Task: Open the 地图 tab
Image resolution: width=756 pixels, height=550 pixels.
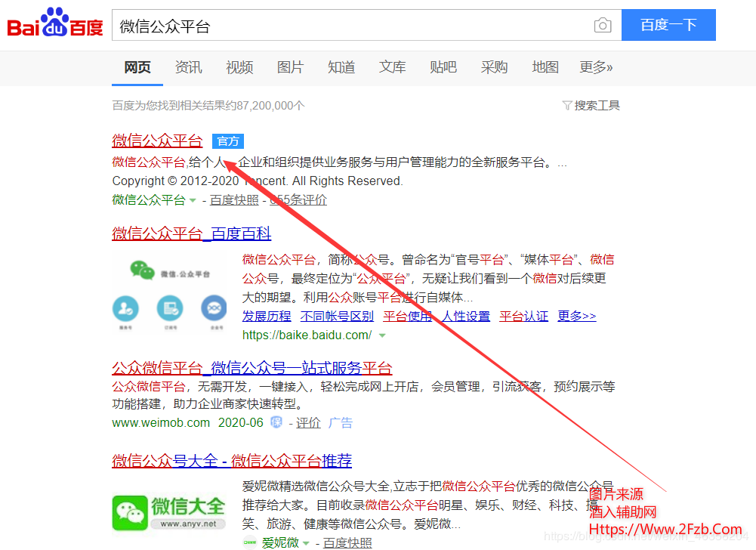Action: point(545,67)
